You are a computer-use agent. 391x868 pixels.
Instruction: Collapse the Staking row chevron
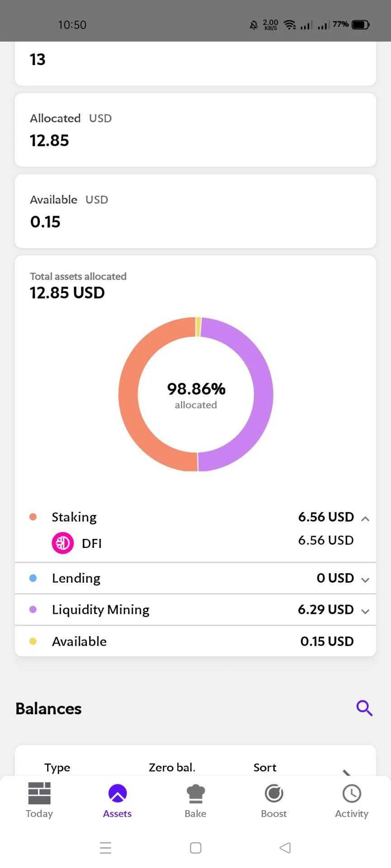365,519
